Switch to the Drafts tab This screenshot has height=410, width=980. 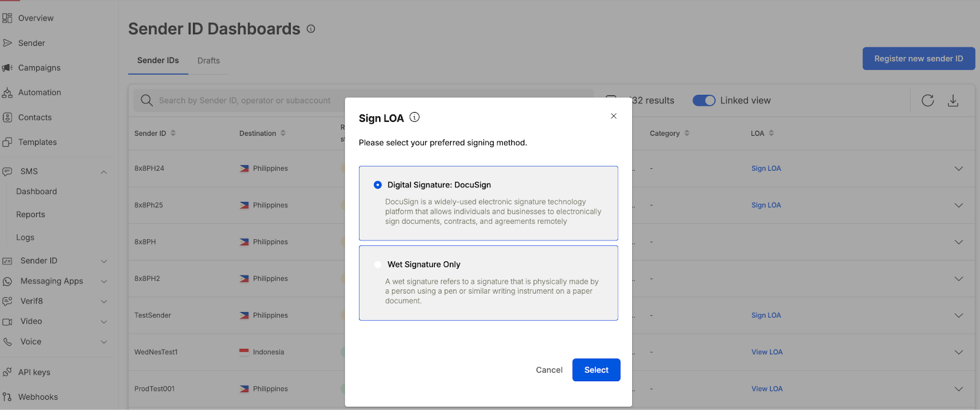(208, 61)
